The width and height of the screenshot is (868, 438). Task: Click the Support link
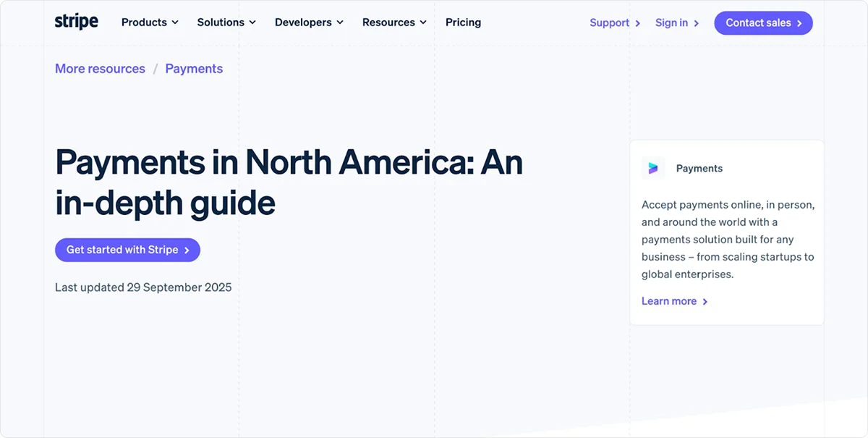pos(609,22)
